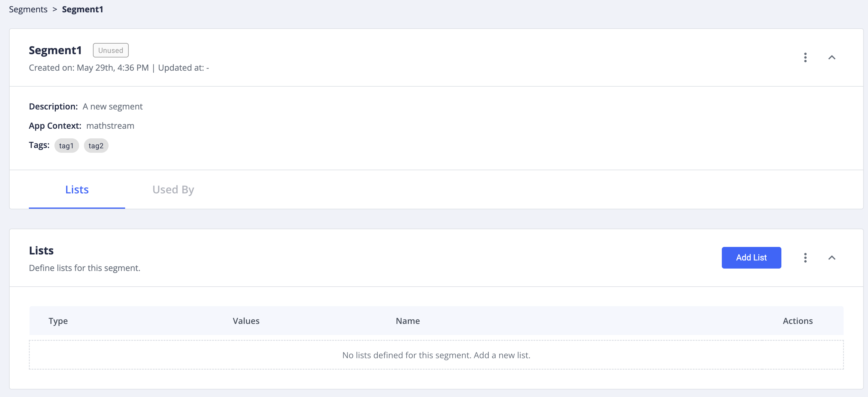Go to Segments breadcrumb link
This screenshot has width=868, height=397.
28,9
